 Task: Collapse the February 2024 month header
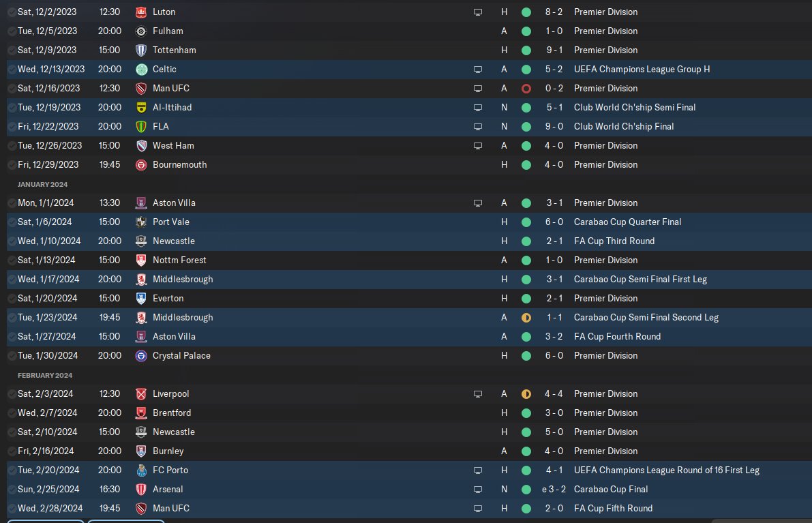click(45, 375)
